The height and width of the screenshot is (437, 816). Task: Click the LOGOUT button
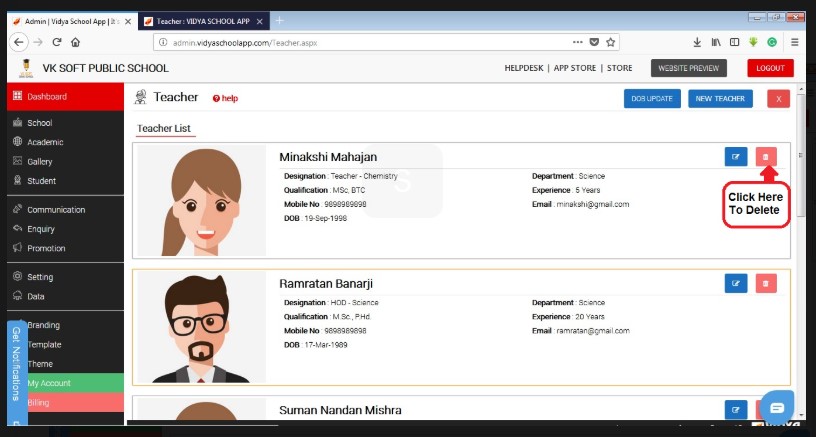tap(770, 68)
